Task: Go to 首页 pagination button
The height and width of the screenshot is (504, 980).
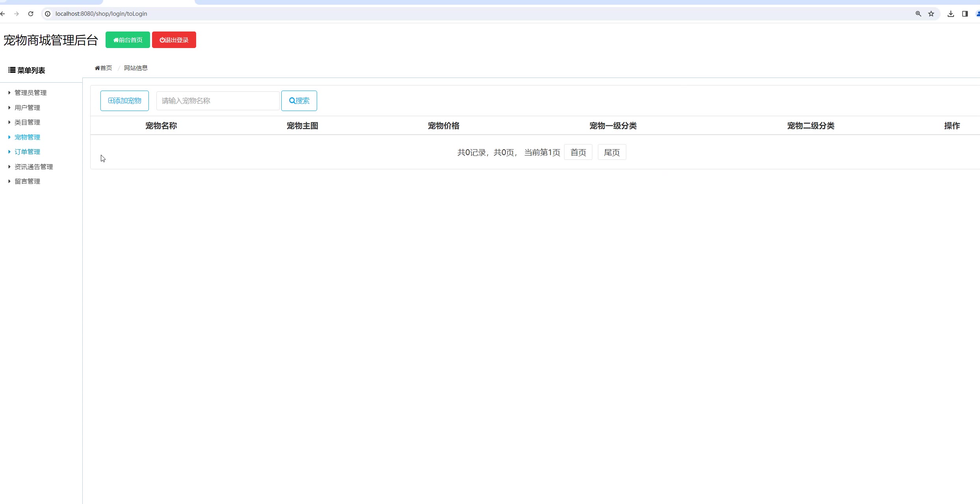Action: 578,152
